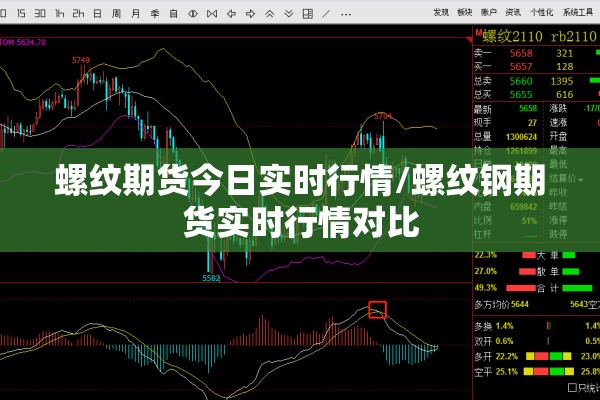Open the 发现 menu

point(441,12)
